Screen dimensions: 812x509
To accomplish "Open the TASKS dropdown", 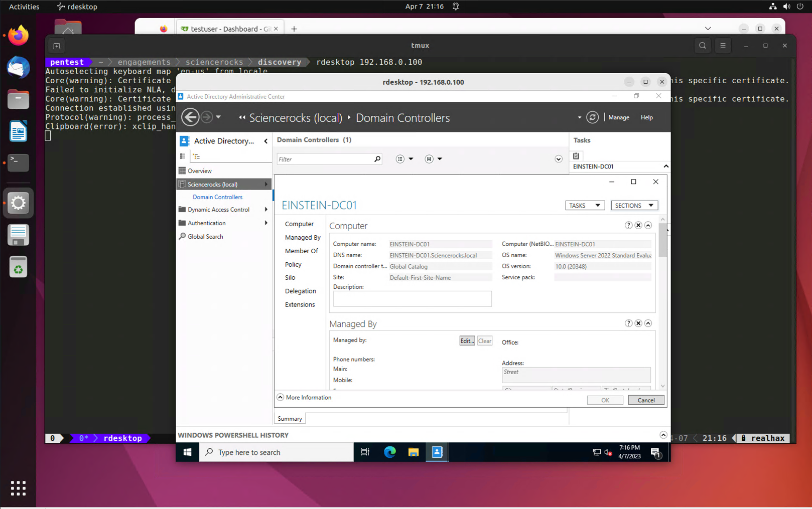I will click(585, 206).
